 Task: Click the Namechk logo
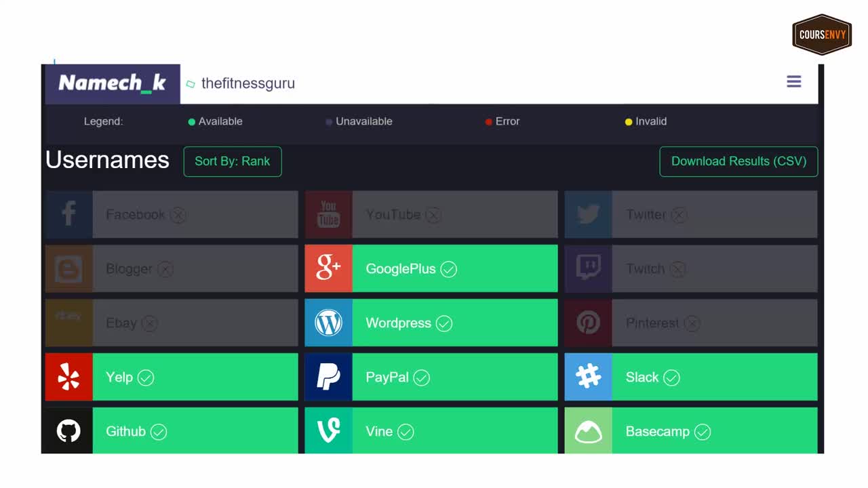pos(113,83)
